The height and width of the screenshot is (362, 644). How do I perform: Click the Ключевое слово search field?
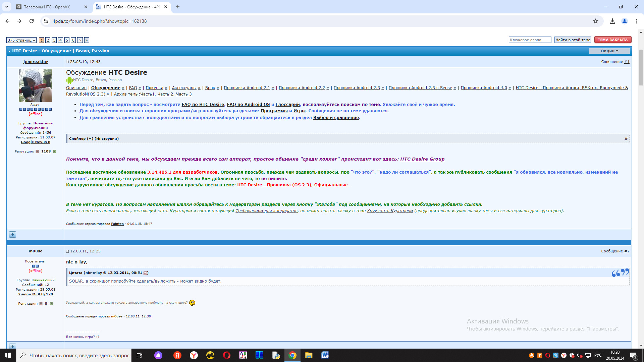coord(530,40)
